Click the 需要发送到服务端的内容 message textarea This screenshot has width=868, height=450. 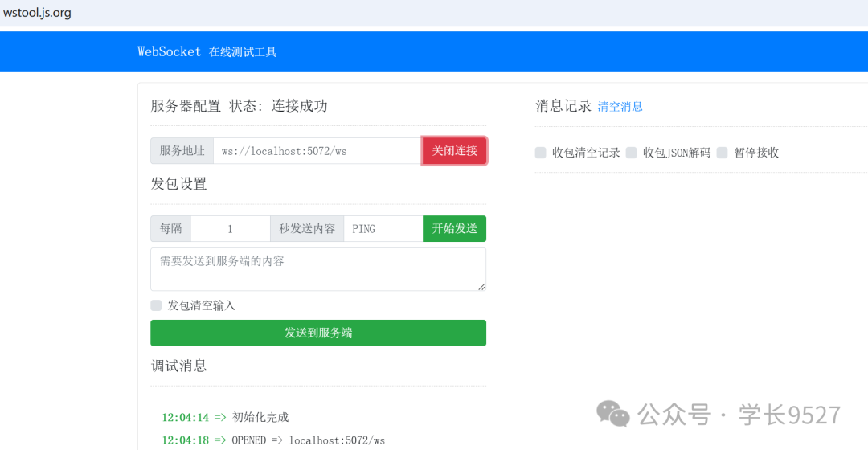[317, 269]
